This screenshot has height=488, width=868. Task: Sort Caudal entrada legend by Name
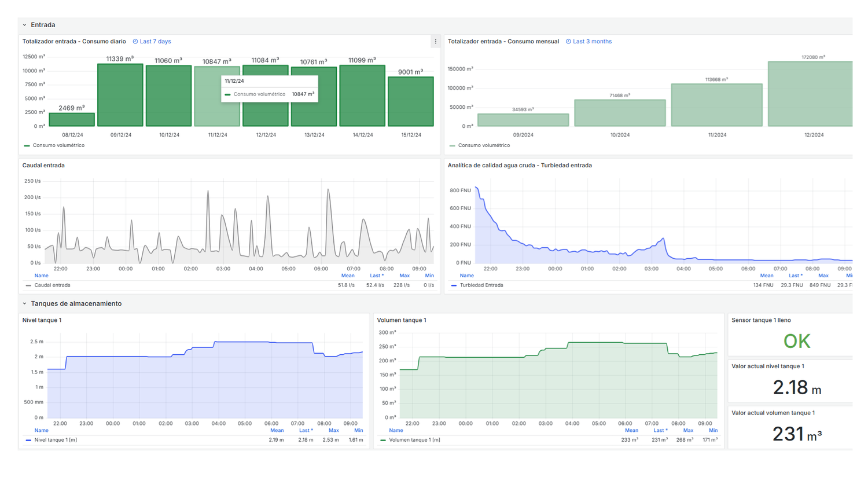(x=41, y=276)
